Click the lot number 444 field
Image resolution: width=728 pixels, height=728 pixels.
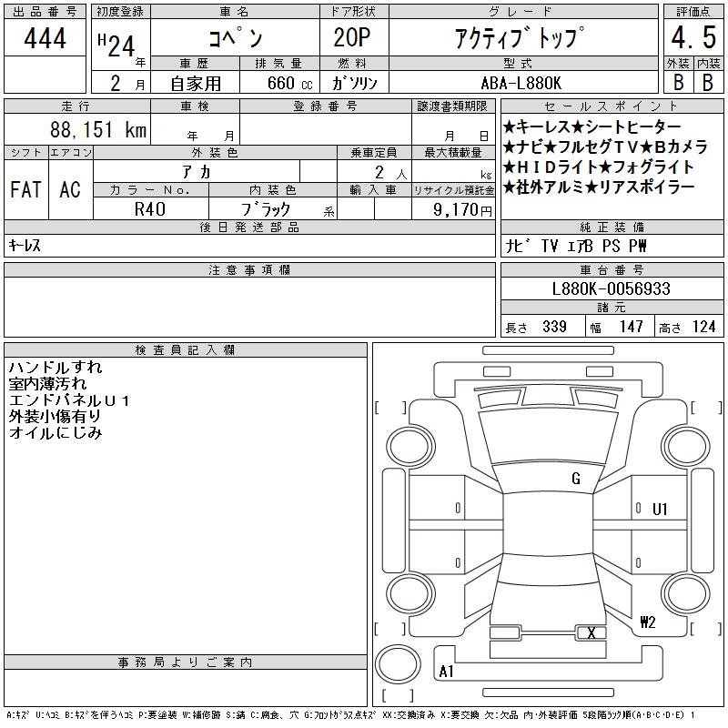[x=45, y=38]
